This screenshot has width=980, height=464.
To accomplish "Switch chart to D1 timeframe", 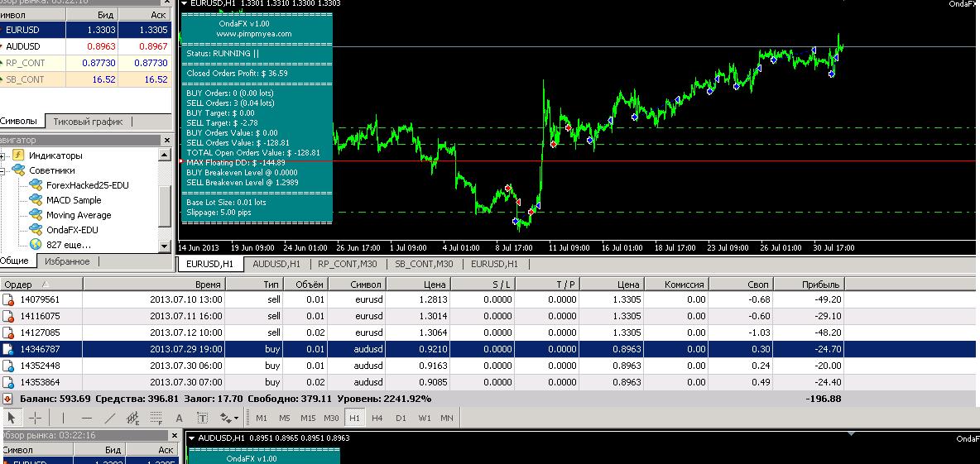I will coord(401,418).
